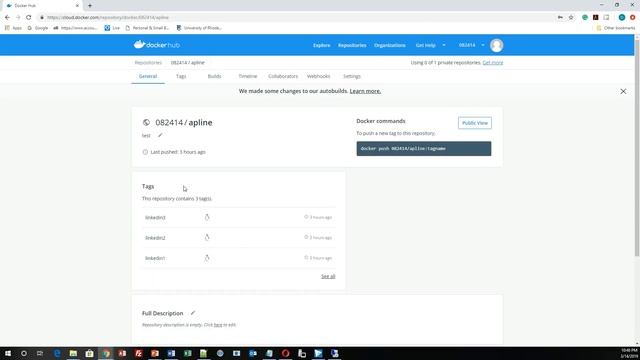Click the saved-password key icon in address bar
Viewport: 640px width, 360px height.
560,18
